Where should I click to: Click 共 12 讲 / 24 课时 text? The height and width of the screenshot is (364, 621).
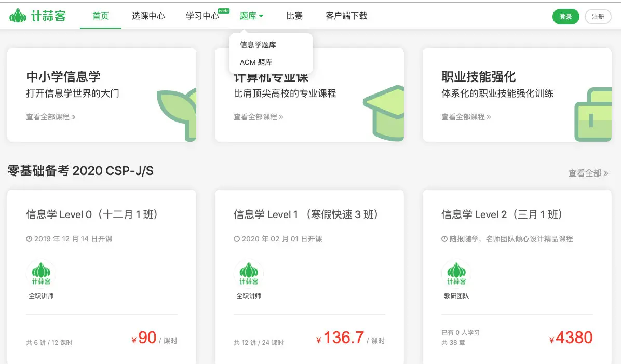click(x=259, y=343)
